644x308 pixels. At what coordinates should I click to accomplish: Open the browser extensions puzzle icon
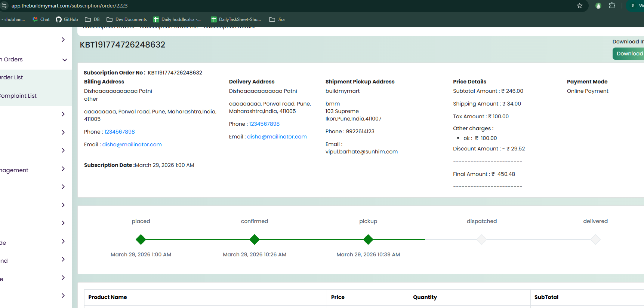(x=612, y=6)
